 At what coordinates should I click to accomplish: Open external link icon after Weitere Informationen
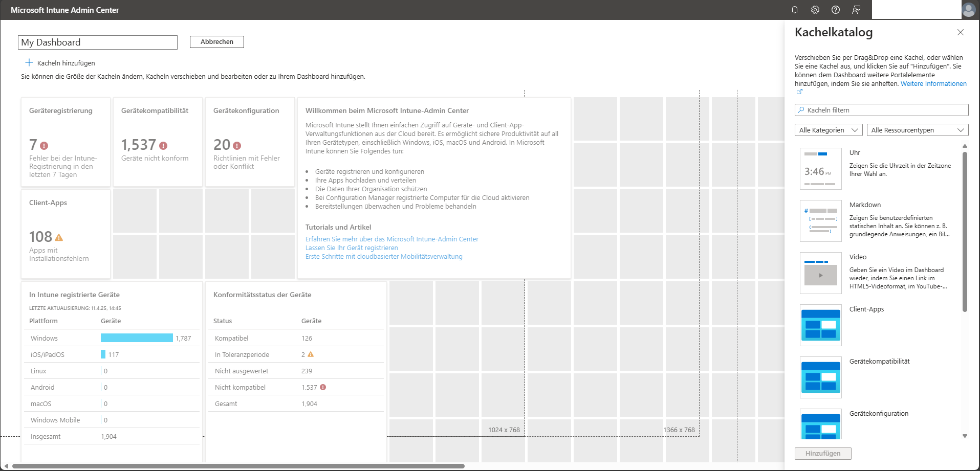799,92
